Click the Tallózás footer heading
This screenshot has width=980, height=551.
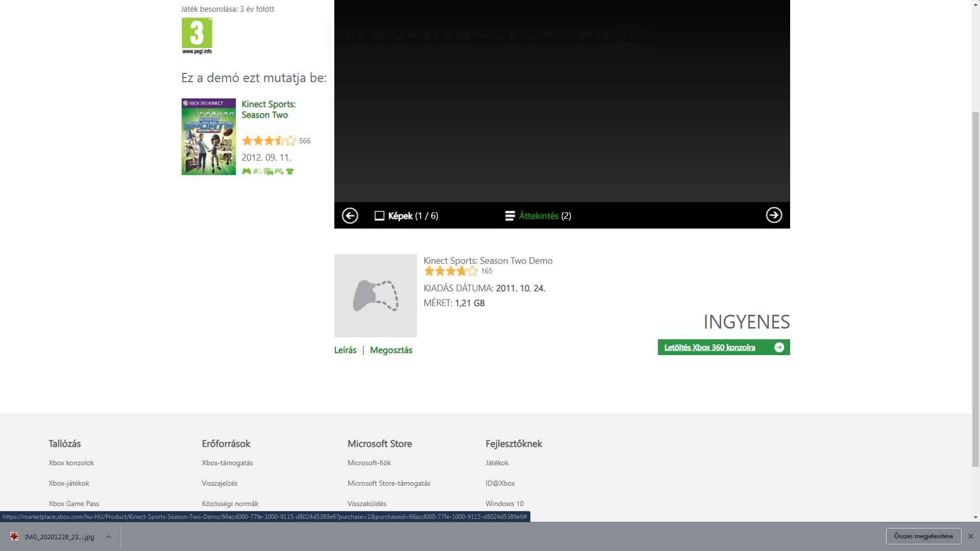pyautogui.click(x=65, y=444)
